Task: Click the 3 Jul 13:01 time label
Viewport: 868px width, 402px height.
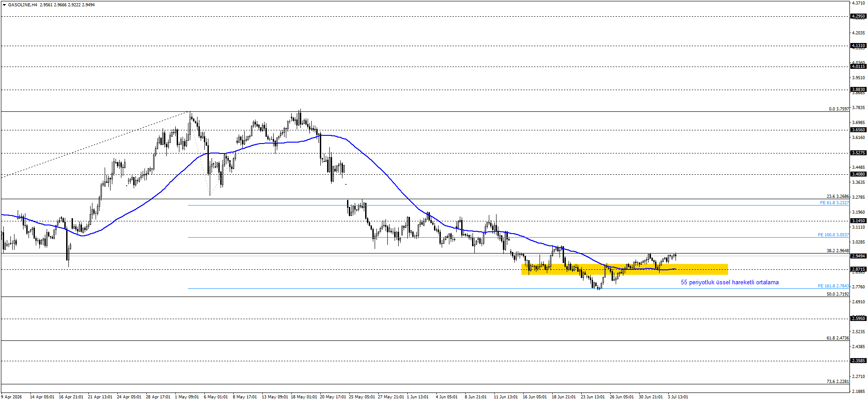Action: pos(678,397)
